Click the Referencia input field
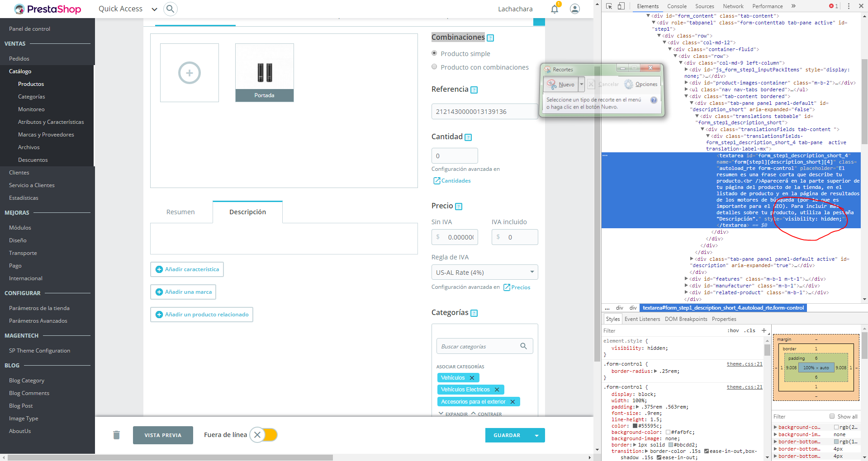This screenshot has height=461, width=868. (x=484, y=112)
